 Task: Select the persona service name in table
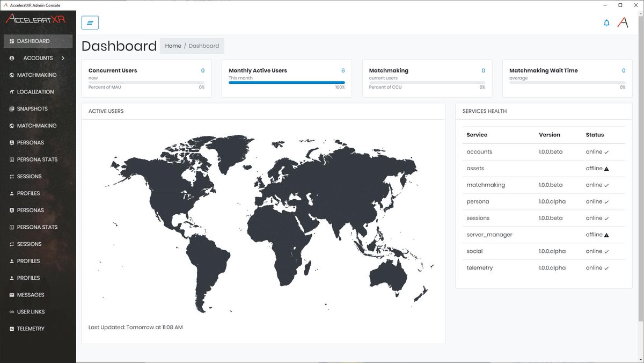[x=478, y=202]
